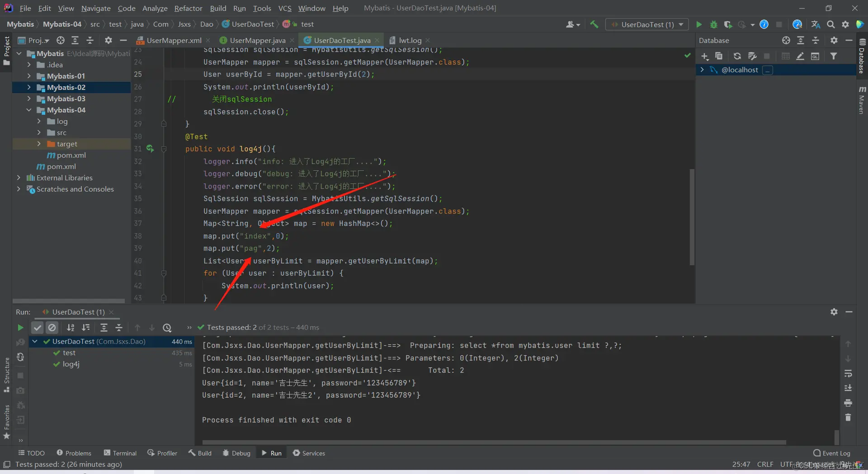Sort test results alphabetically
Viewport: 868px width, 474px height.
tap(71, 328)
